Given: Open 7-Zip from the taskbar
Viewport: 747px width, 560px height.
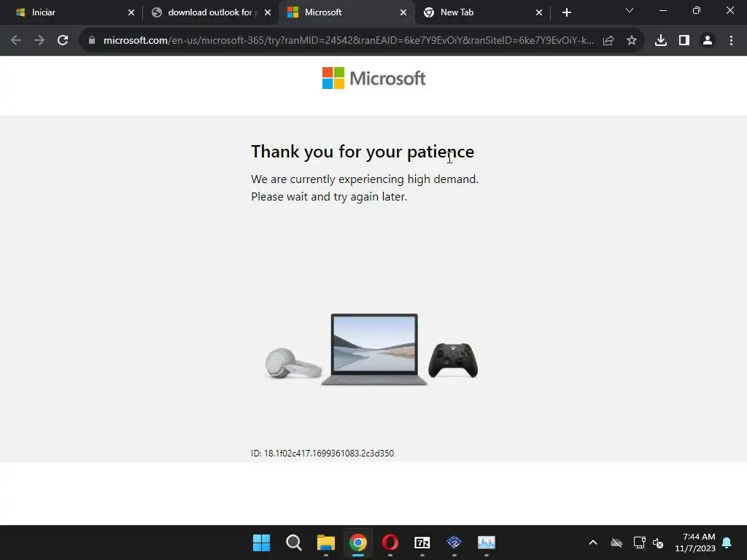Looking at the screenshot, I should coord(422,542).
